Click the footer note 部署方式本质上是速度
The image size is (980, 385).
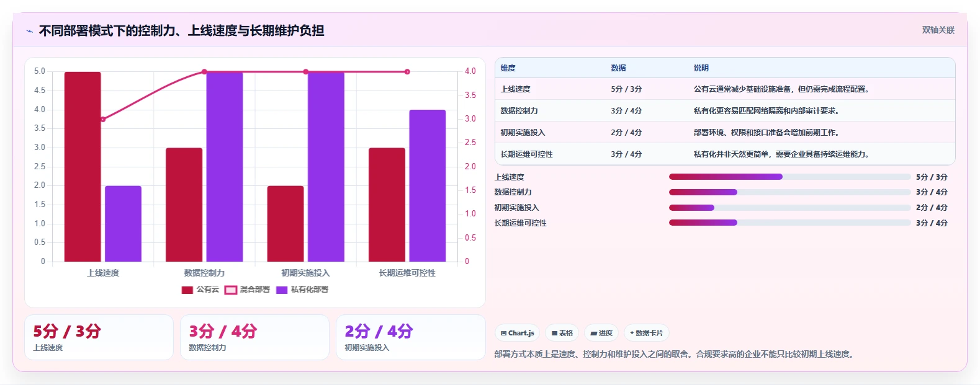coord(675,355)
